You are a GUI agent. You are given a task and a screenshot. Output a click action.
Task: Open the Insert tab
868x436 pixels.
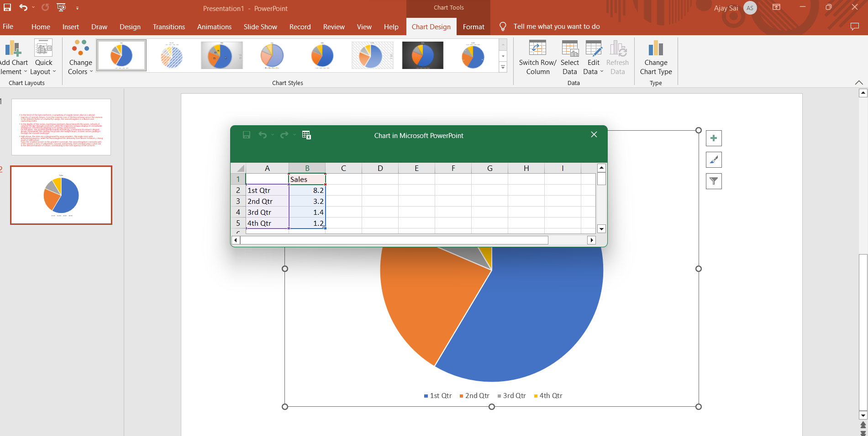click(70, 27)
